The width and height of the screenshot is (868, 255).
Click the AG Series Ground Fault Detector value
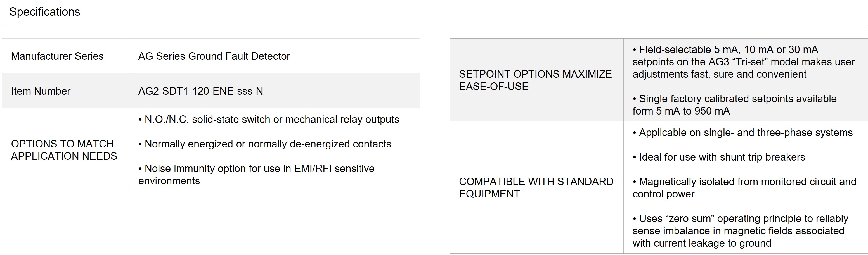coord(214,56)
